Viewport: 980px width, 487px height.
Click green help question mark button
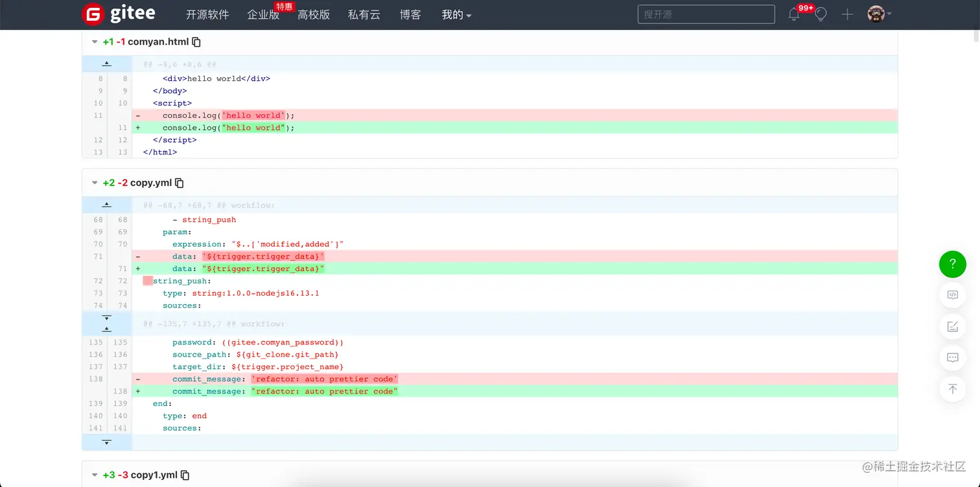952,264
